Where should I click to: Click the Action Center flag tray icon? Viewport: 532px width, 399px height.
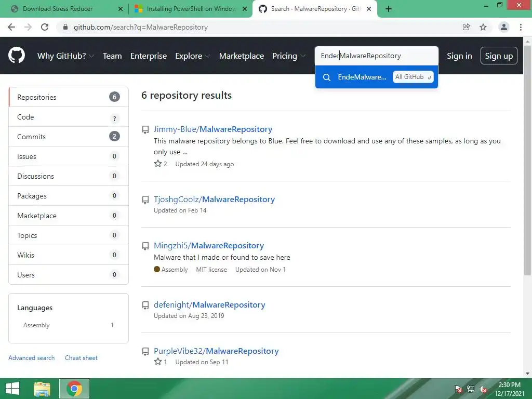pos(458,389)
